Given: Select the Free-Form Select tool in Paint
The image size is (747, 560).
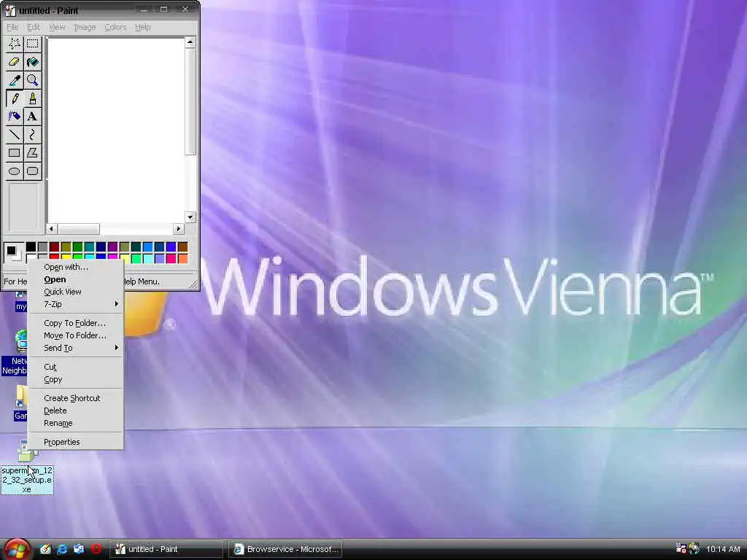Looking at the screenshot, I should [15, 44].
